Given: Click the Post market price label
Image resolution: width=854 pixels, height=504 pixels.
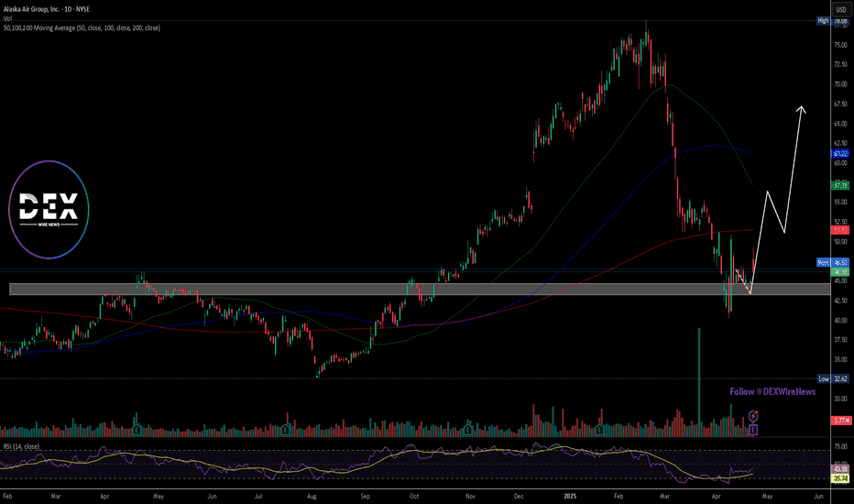Looking at the screenshot, I should (x=833, y=263).
